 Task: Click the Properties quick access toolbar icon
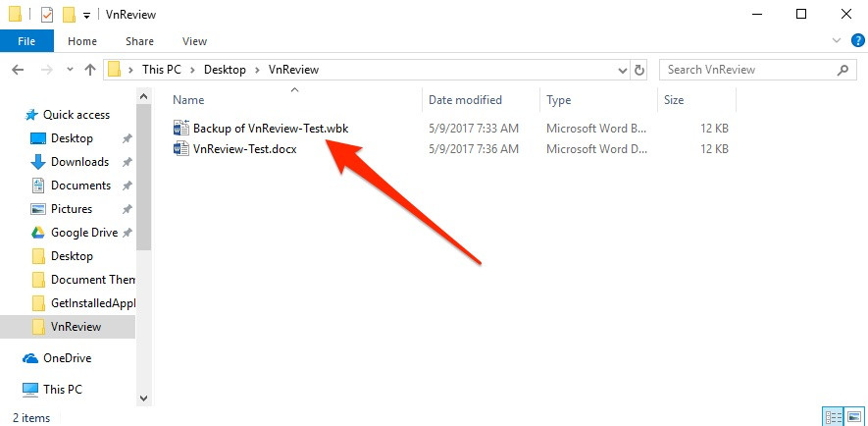pyautogui.click(x=48, y=15)
